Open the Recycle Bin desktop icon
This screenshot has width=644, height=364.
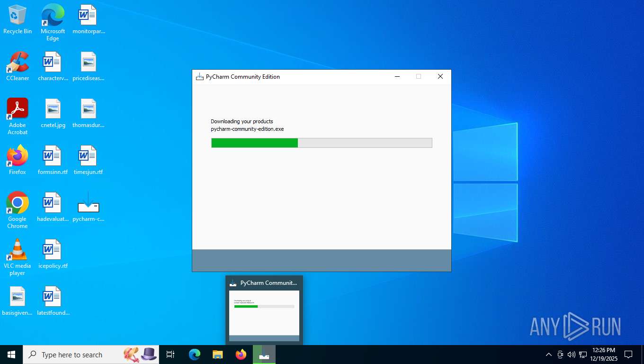point(18,20)
